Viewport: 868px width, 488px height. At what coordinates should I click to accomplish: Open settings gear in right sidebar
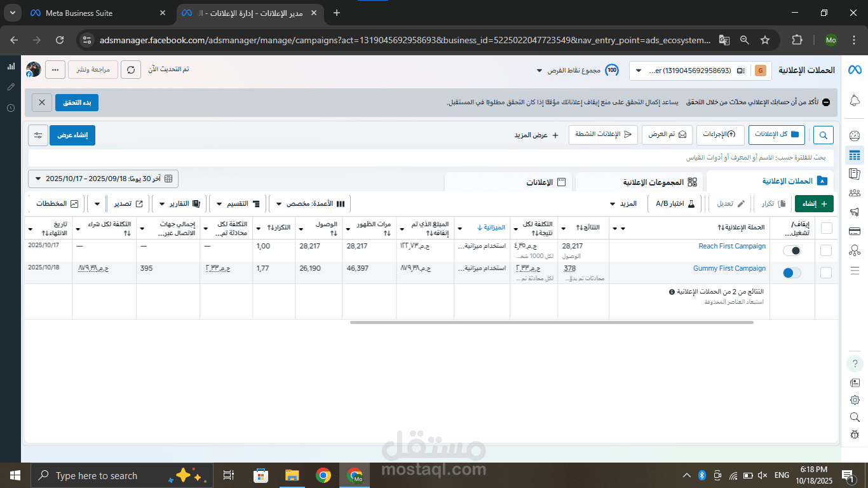point(855,400)
